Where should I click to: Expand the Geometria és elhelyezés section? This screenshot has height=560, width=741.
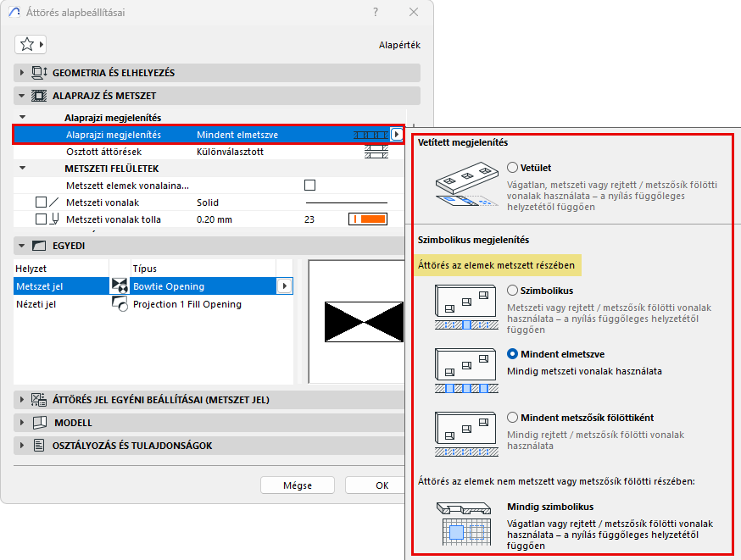22,73
